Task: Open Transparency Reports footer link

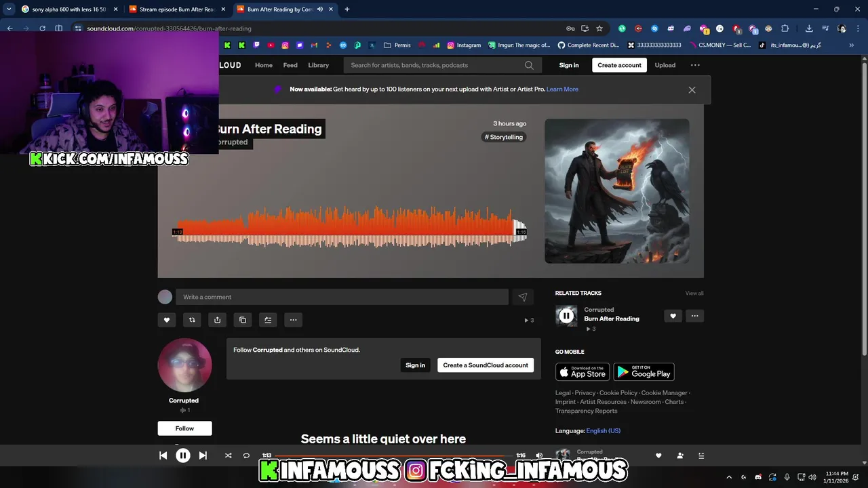Action: coord(587,411)
